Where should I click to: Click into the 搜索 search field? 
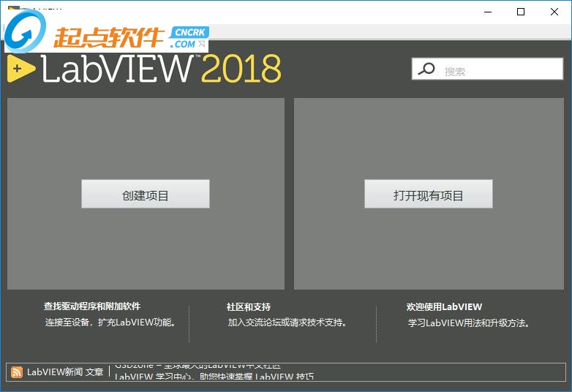pyautogui.click(x=487, y=69)
